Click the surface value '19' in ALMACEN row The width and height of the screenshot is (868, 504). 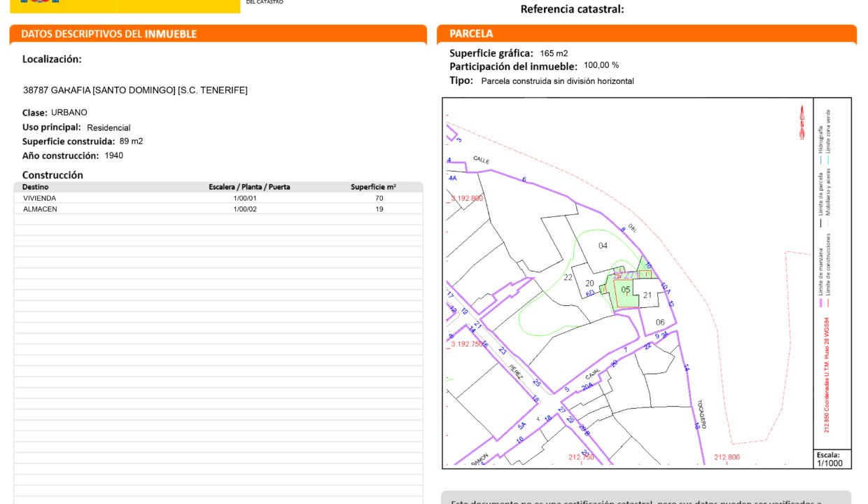(x=379, y=209)
